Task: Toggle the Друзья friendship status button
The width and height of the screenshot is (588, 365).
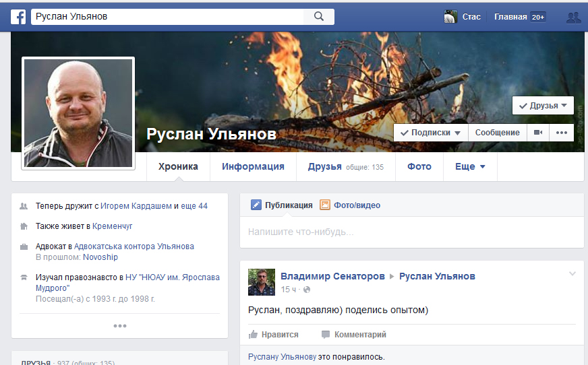Action: coord(543,106)
